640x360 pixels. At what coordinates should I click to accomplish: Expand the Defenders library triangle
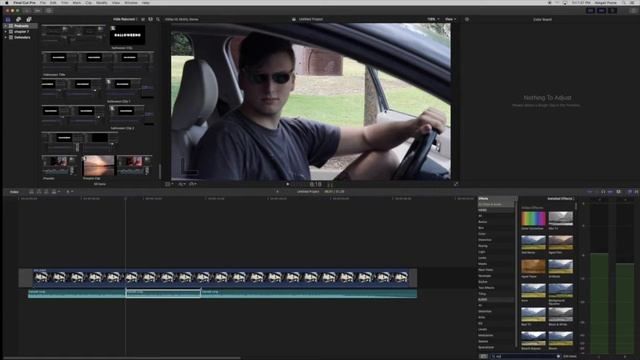[6, 37]
